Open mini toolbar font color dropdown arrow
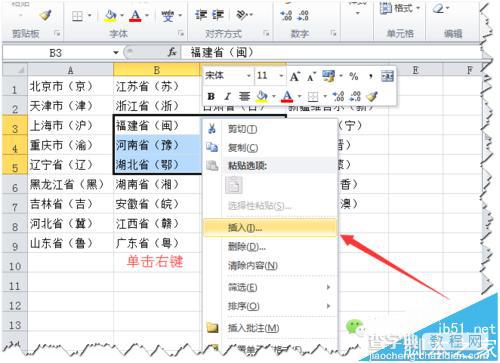Image resolution: width=500 pixels, height=363 pixels. (299, 97)
